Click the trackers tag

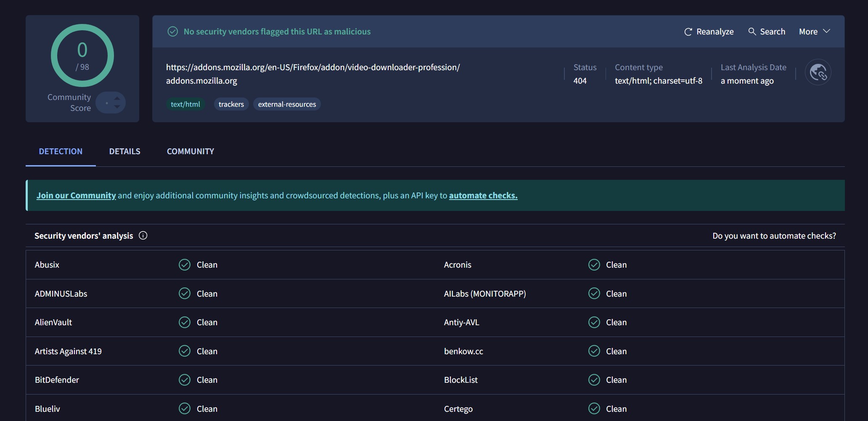click(x=231, y=104)
